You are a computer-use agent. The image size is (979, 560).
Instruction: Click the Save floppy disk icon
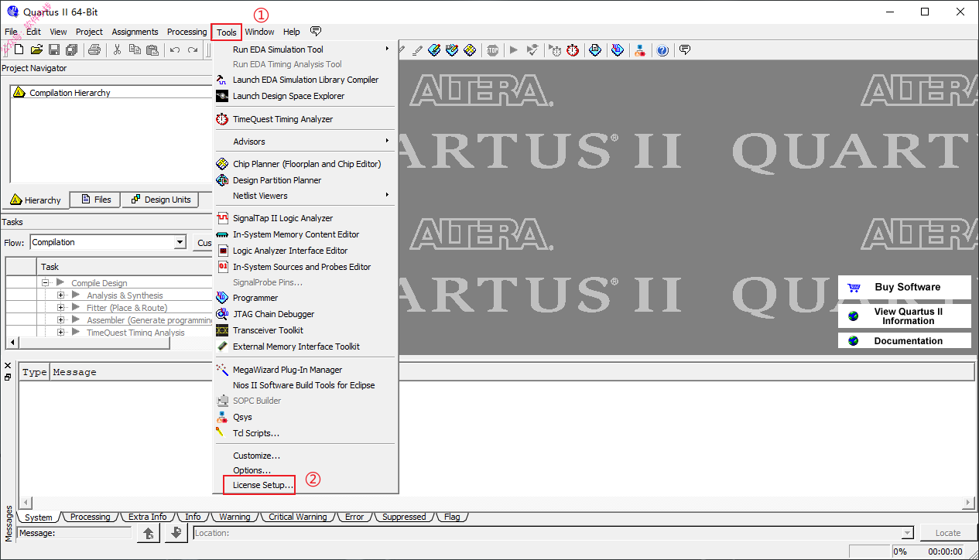[x=54, y=50]
